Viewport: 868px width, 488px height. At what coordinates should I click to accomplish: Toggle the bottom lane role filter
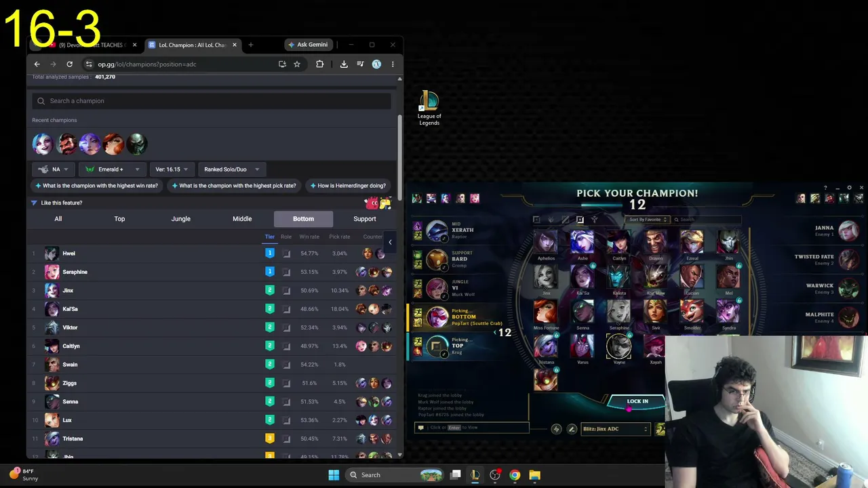[580, 220]
